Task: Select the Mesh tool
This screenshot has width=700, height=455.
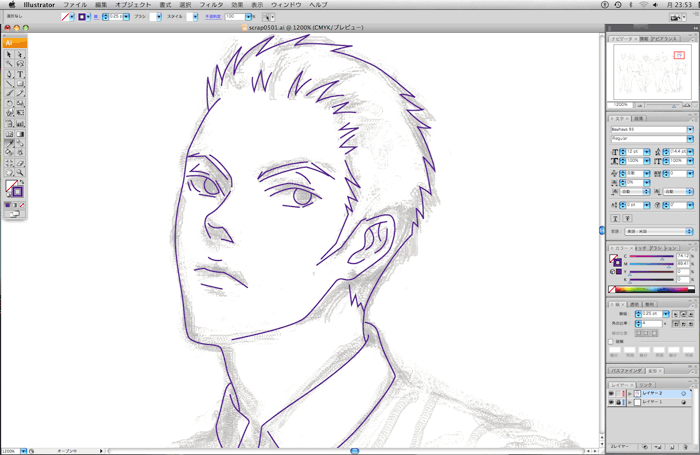Action: click(9, 134)
